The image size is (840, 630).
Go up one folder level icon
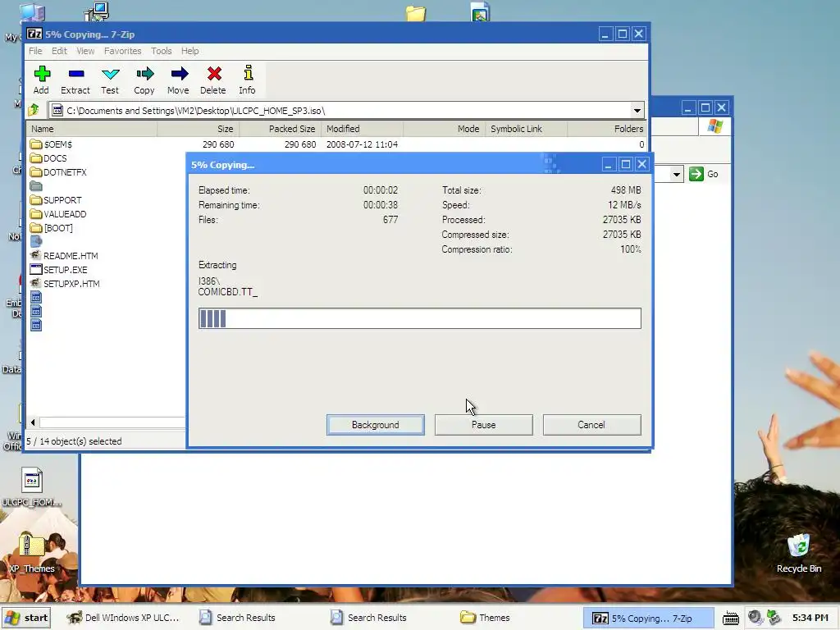click(x=34, y=111)
